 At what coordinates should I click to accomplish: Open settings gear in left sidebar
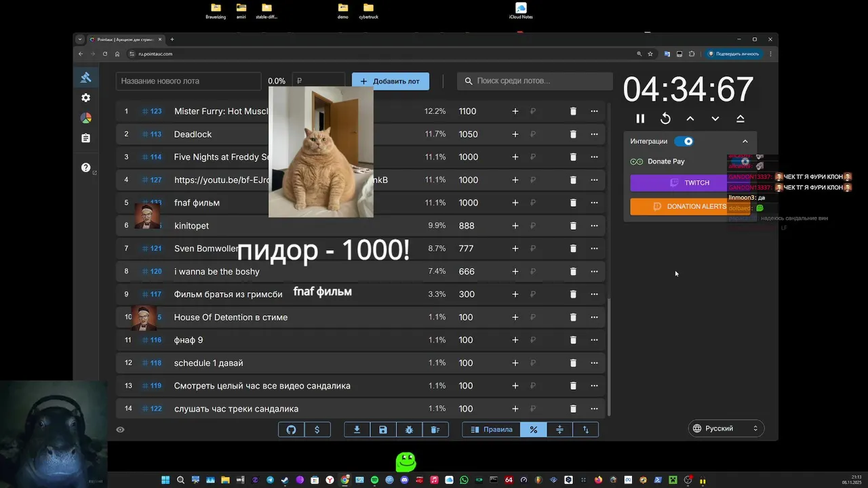pos(86,98)
